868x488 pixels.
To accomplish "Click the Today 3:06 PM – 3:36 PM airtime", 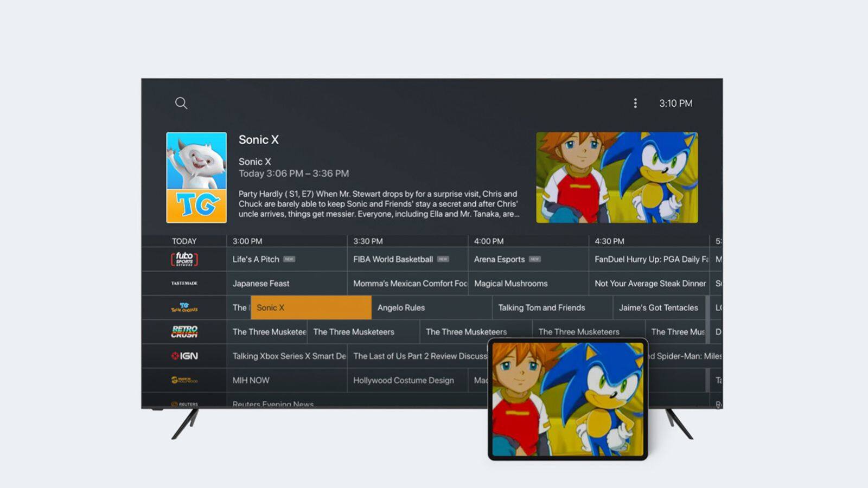I will [x=293, y=174].
